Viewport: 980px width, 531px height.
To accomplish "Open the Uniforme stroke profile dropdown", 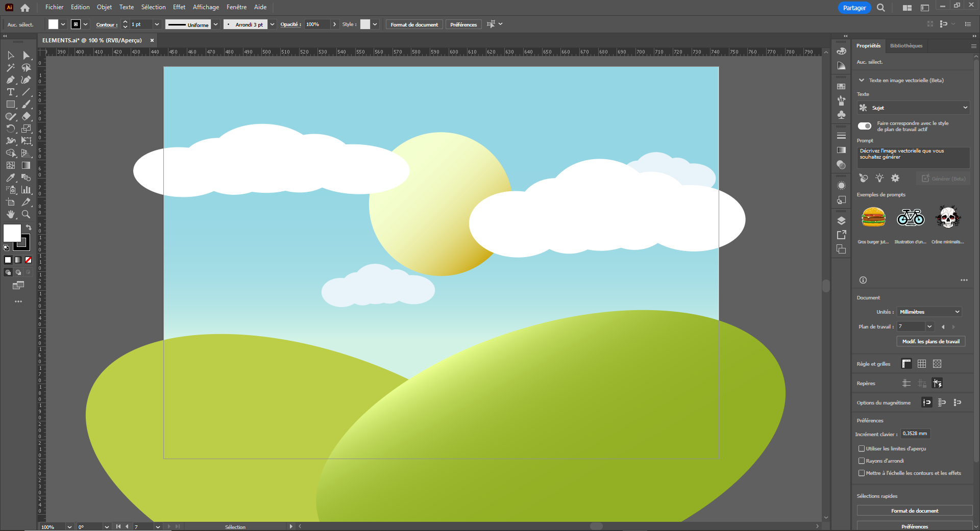I will tap(216, 24).
